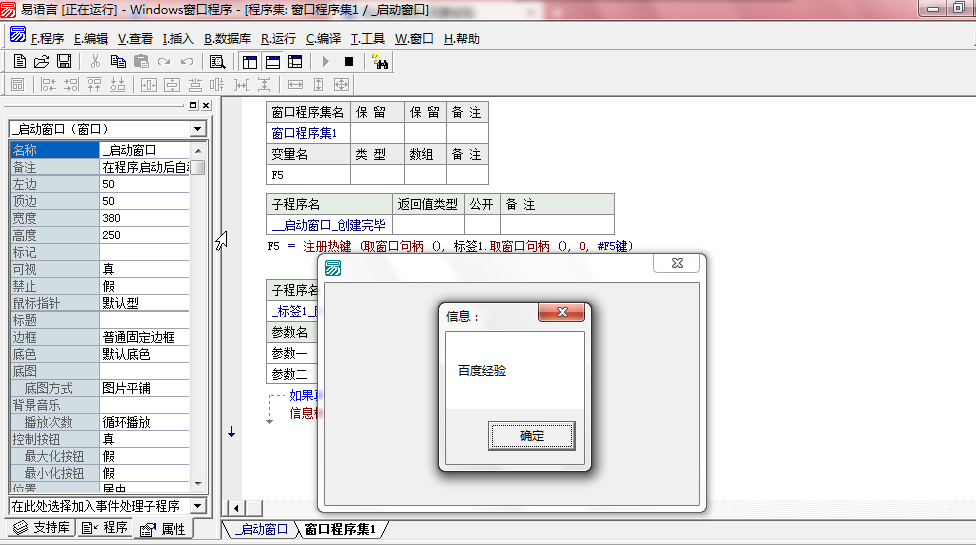Open the _启动窗口 component dropdown
Image resolution: width=976 pixels, height=545 pixels.
coord(198,129)
